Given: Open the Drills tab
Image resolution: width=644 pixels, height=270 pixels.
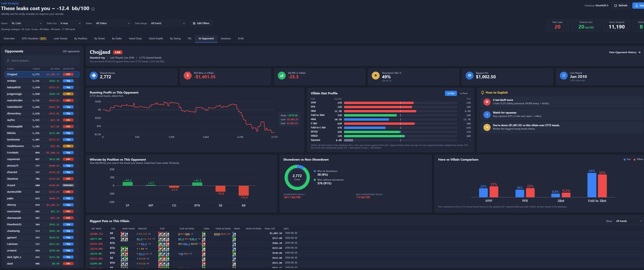Looking at the screenshot, I should pyautogui.click(x=241, y=38).
